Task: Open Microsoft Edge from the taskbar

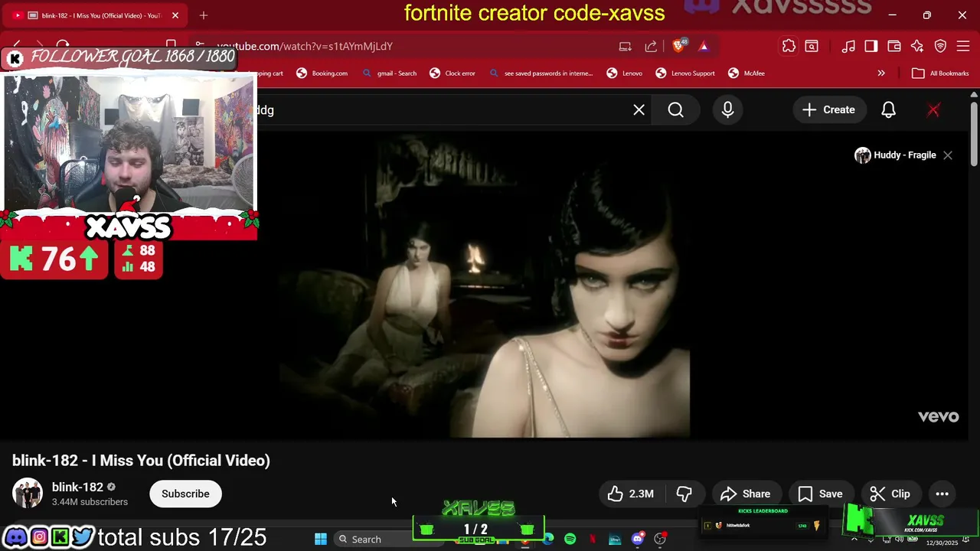Action: [547, 540]
